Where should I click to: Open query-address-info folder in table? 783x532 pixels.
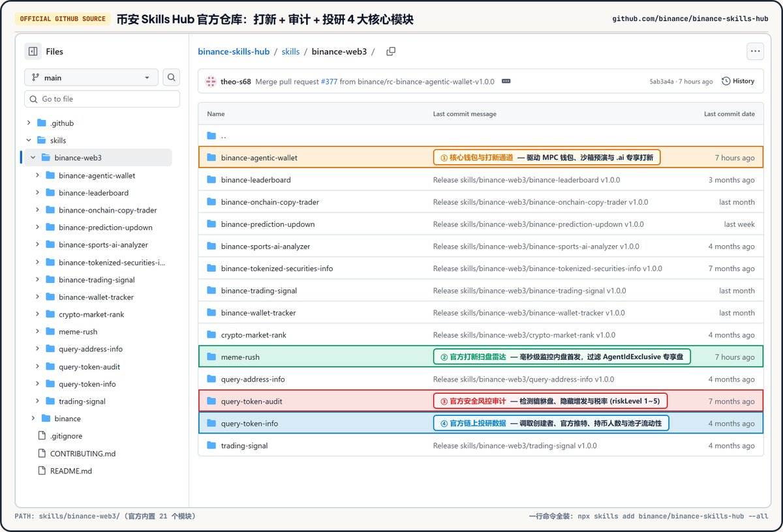coord(254,379)
